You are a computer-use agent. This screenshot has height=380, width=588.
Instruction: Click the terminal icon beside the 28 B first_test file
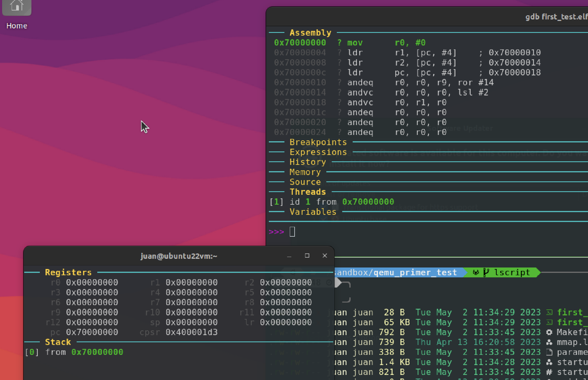[x=549, y=312]
